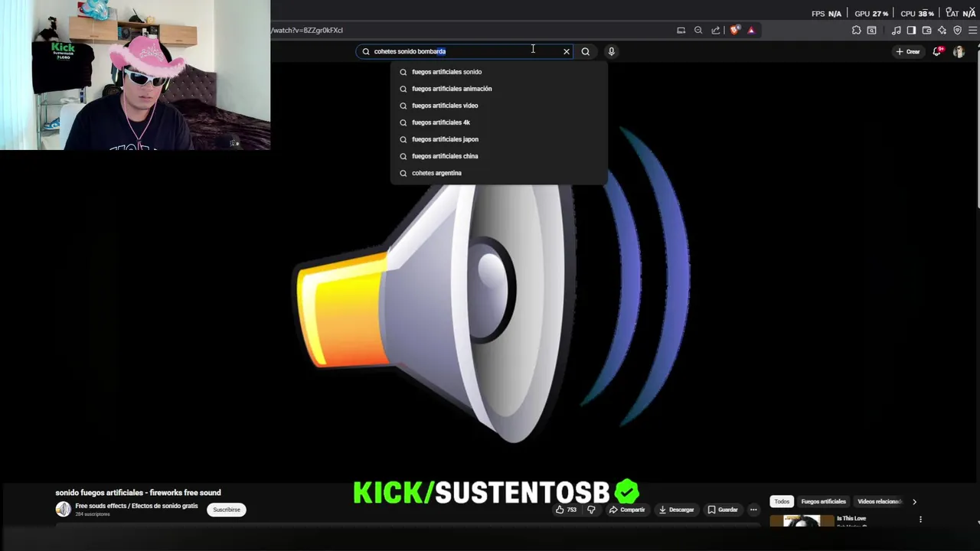
Task: Open the media control music note icon
Action: (897, 30)
